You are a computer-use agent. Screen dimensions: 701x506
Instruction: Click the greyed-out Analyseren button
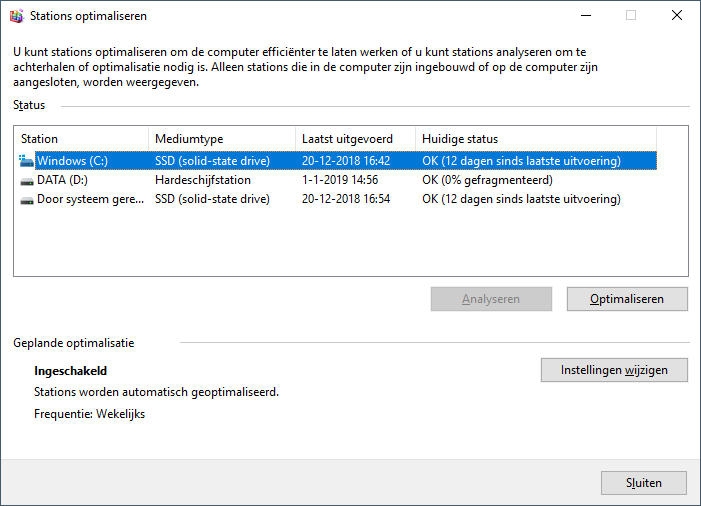point(491,299)
